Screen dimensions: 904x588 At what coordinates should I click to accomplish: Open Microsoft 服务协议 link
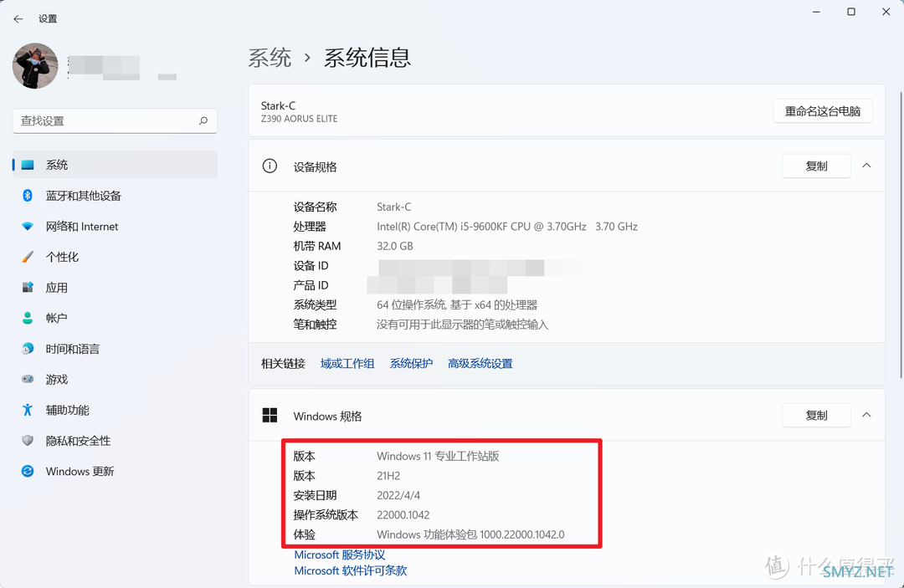(340, 555)
